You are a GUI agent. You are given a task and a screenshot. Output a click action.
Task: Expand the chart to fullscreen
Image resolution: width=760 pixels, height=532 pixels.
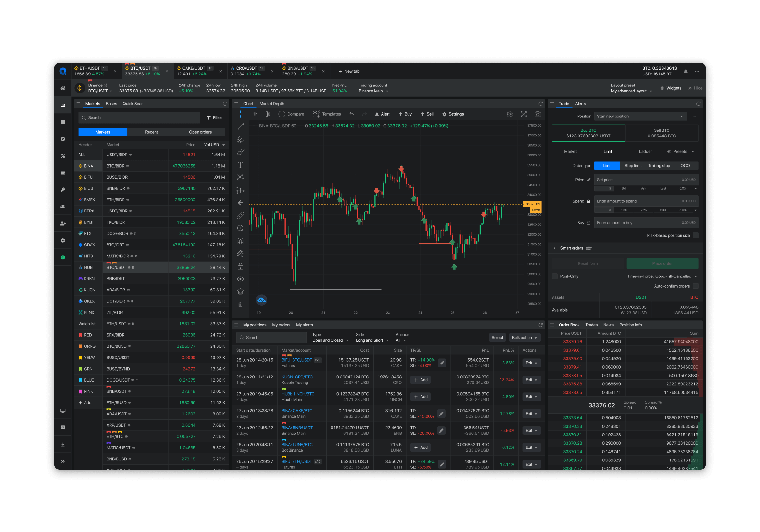tap(524, 114)
